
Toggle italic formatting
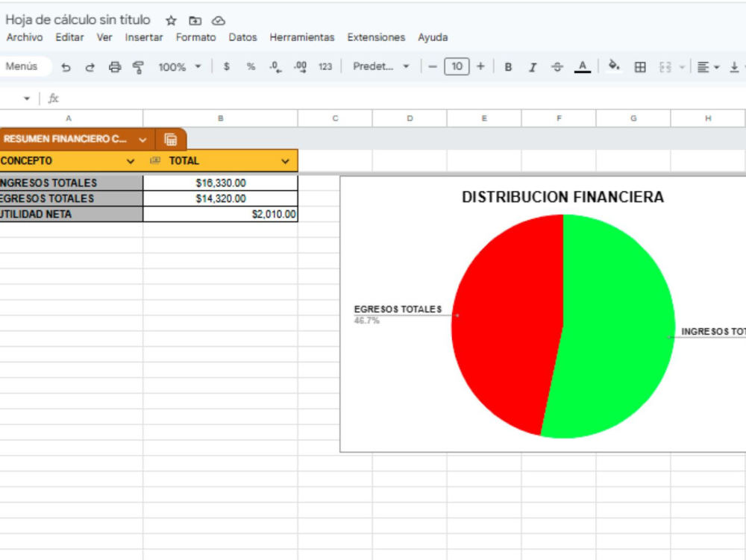click(533, 67)
